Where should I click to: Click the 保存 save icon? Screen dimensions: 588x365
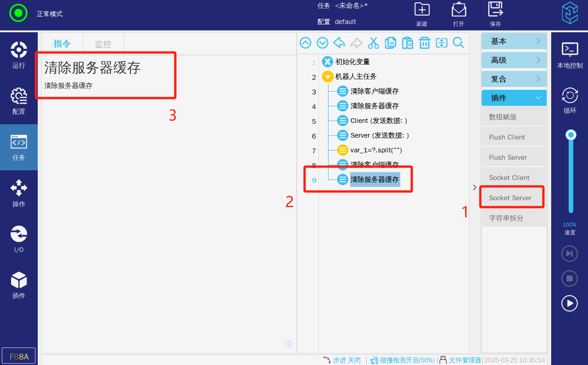click(495, 14)
